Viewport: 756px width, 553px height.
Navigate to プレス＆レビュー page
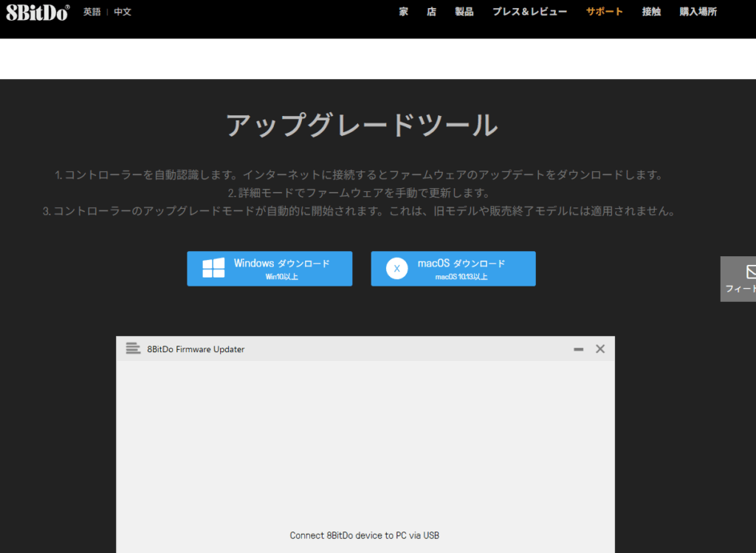click(529, 12)
